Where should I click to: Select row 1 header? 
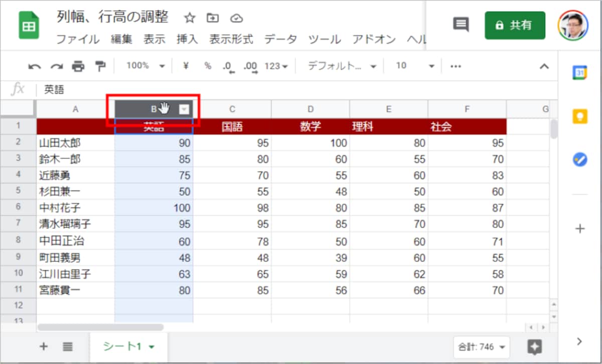tap(18, 126)
